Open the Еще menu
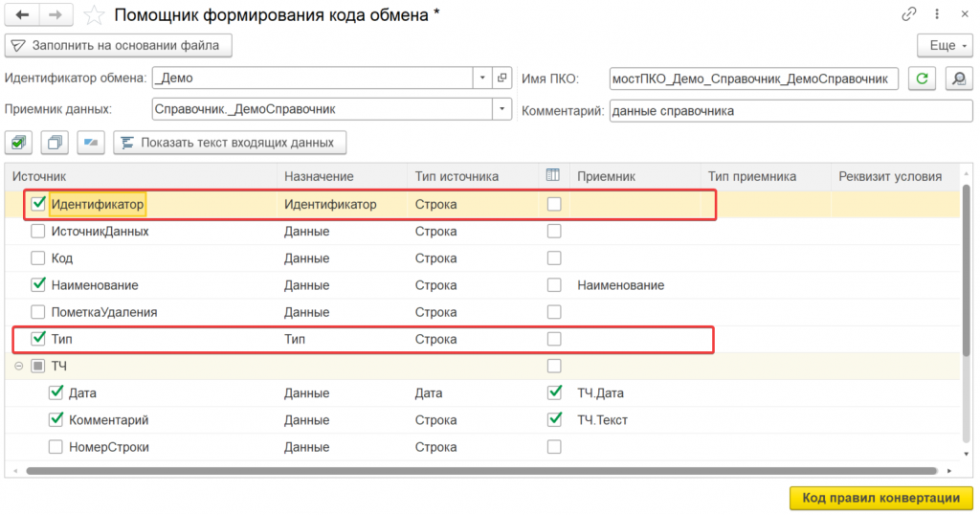980x515 pixels. 944,45
